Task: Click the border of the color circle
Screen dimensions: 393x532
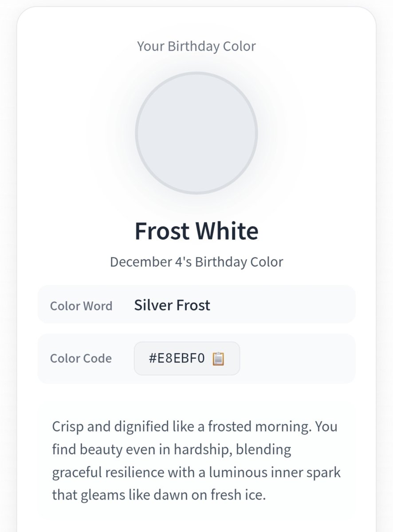Action: [196, 73]
